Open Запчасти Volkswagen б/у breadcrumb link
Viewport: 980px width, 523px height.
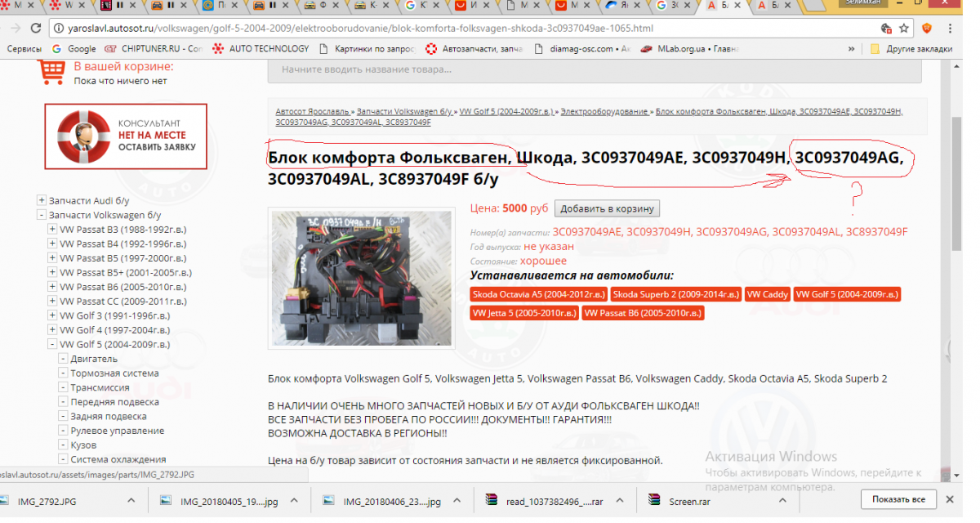(406, 111)
